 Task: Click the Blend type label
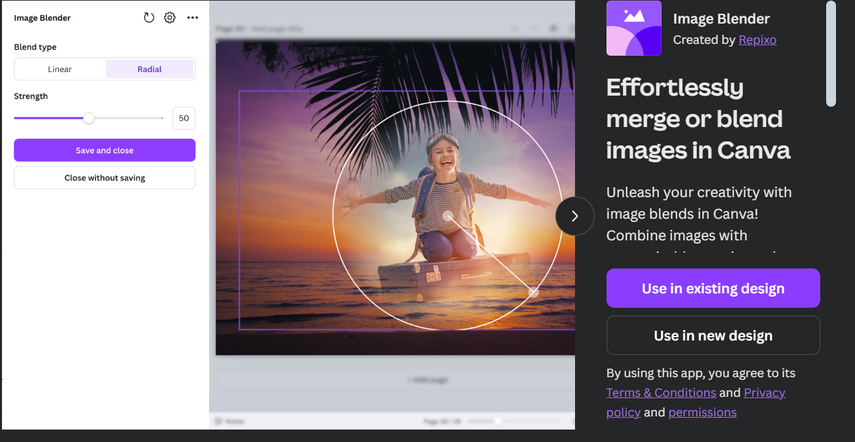[35, 47]
